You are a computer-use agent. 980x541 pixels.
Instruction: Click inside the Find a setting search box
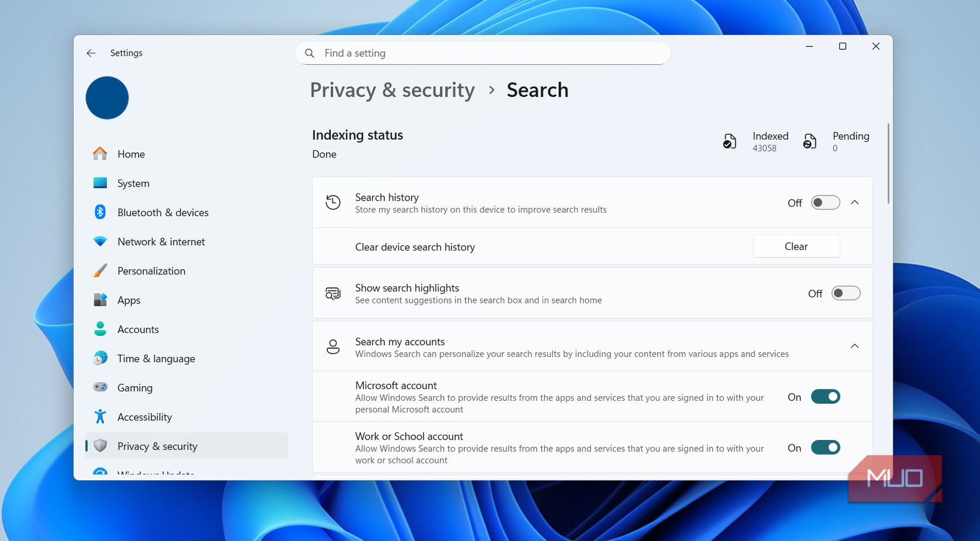(x=482, y=53)
